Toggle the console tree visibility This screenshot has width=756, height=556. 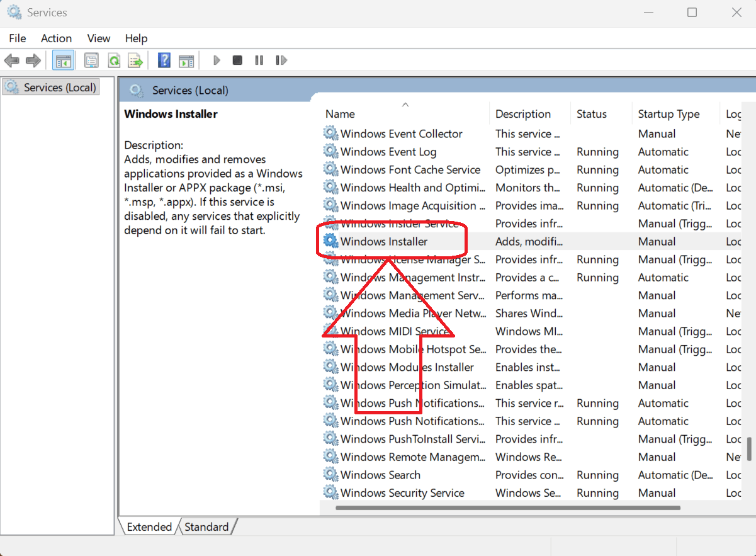63,60
